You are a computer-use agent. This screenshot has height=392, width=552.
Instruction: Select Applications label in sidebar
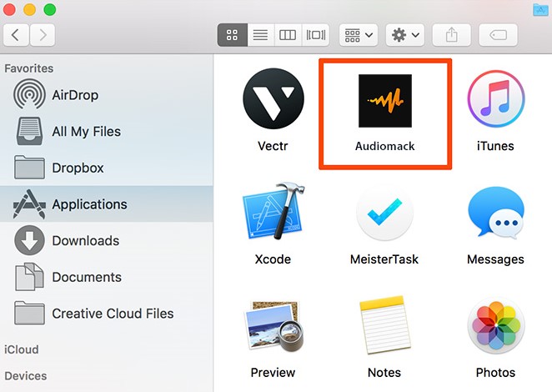click(89, 204)
